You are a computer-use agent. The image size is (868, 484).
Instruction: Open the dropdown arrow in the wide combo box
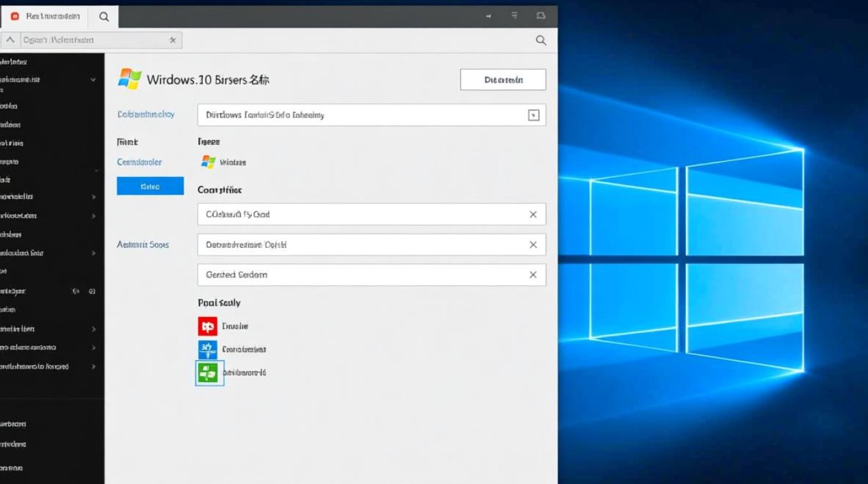point(533,116)
